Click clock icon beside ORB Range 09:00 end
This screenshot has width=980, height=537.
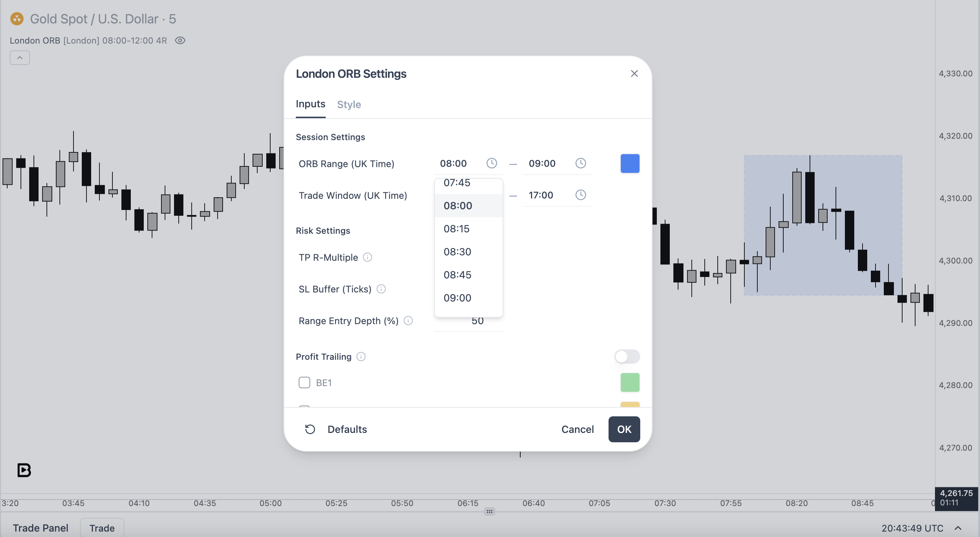tap(580, 164)
